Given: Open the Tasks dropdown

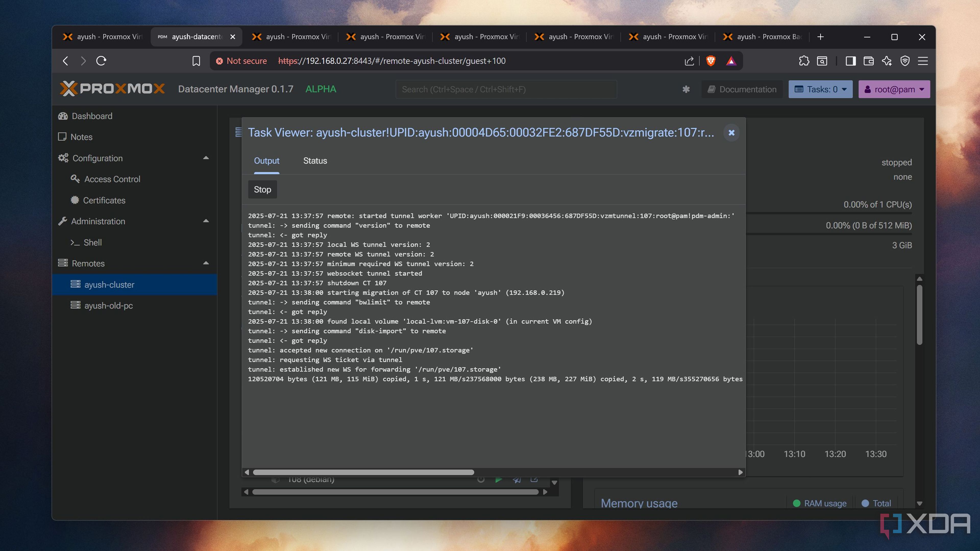Looking at the screenshot, I should (820, 89).
